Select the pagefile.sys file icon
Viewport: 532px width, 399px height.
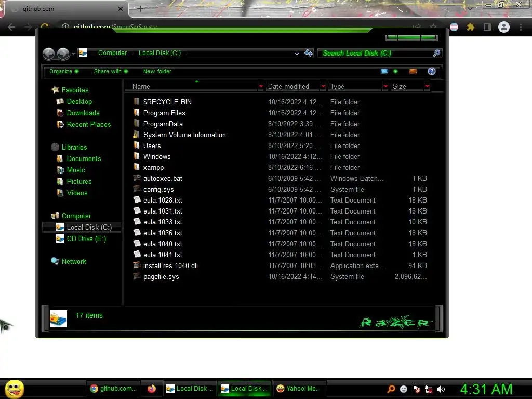click(x=137, y=276)
